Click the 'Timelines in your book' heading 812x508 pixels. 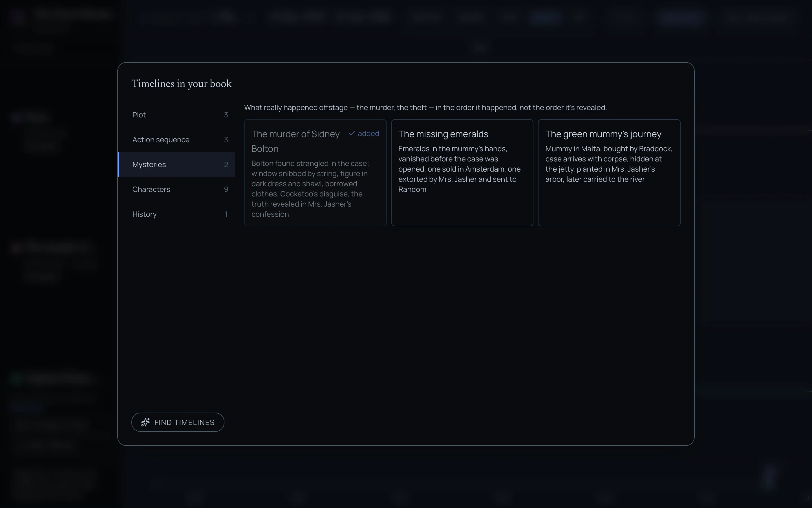pos(182,84)
